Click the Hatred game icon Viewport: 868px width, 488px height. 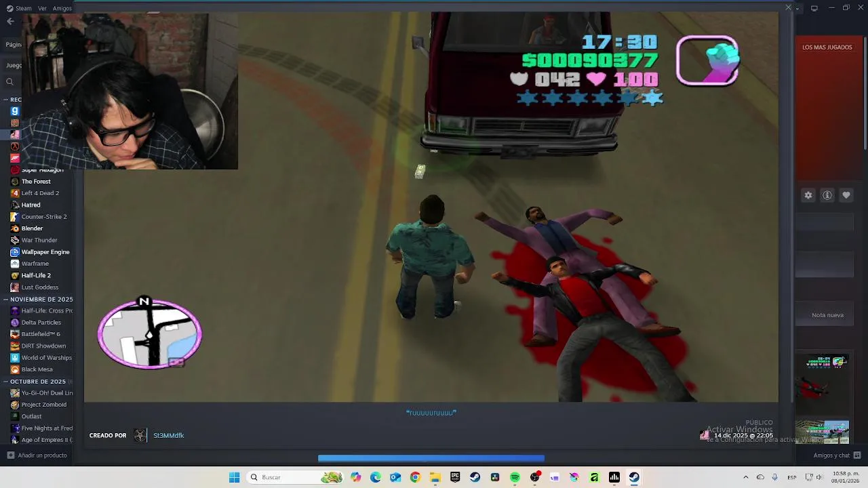[x=15, y=205]
